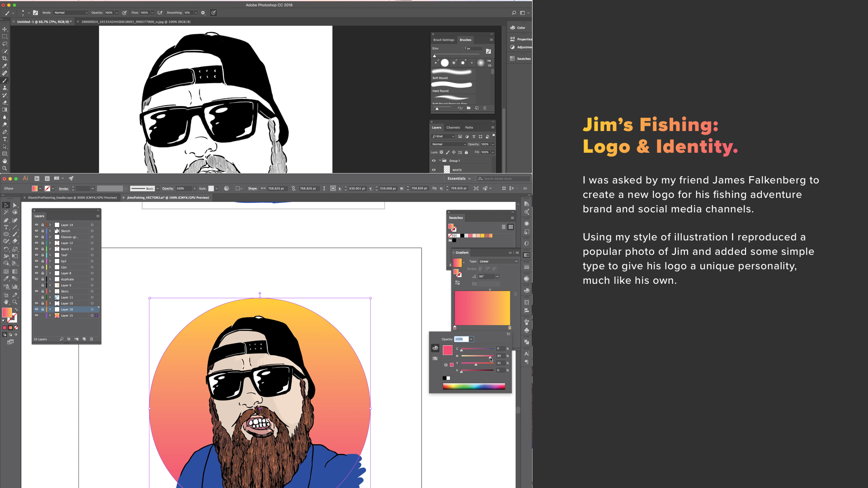This screenshot has height=488, width=868.
Task: Switch to the Brush Settings tab
Action: click(x=443, y=40)
